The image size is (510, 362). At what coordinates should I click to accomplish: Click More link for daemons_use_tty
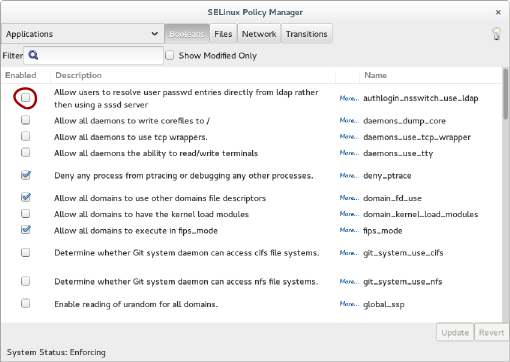[x=349, y=153]
